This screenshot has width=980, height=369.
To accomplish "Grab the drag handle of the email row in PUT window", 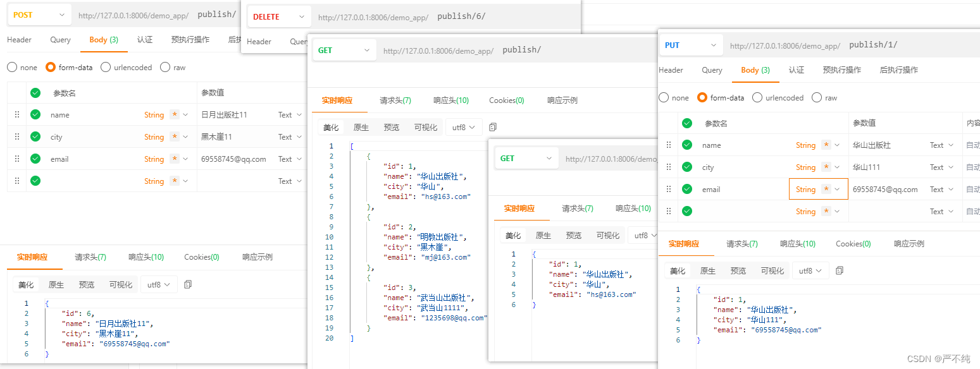I will [x=669, y=190].
